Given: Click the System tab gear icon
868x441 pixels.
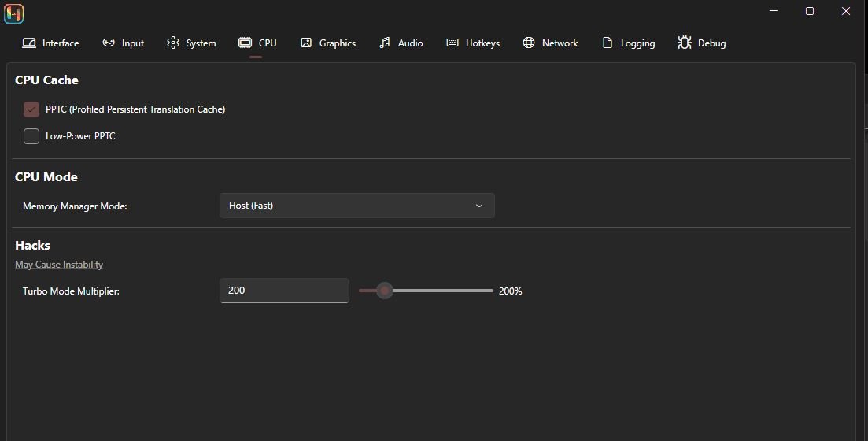Looking at the screenshot, I should [172, 43].
